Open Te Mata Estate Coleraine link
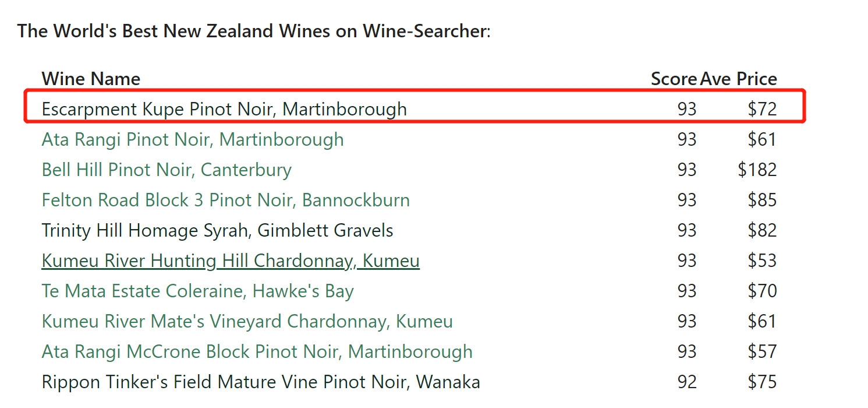The image size is (868, 408). tap(197, 291)
